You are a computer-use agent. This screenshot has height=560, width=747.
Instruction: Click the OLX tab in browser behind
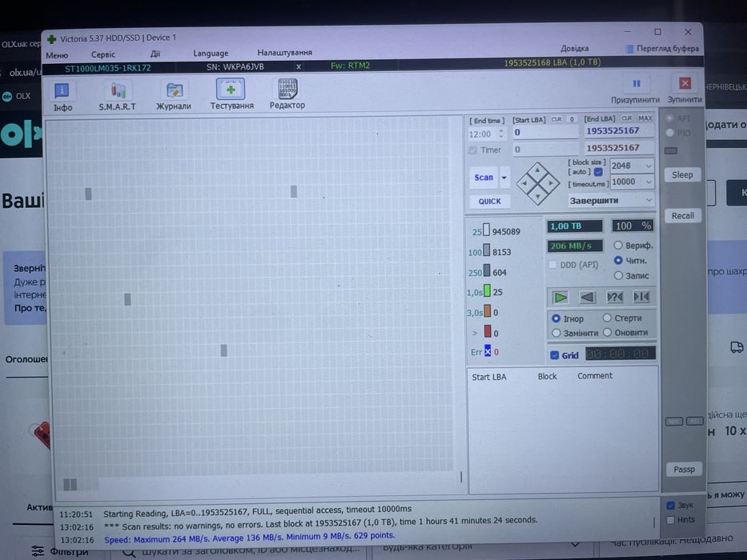tap(17, 96)
